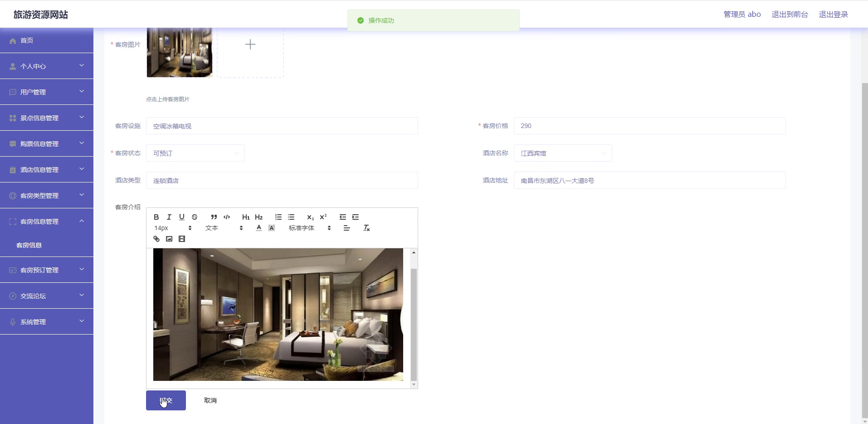
Task: Expand 客房类型管理 sidebar menu
Action: click(47, 196)
